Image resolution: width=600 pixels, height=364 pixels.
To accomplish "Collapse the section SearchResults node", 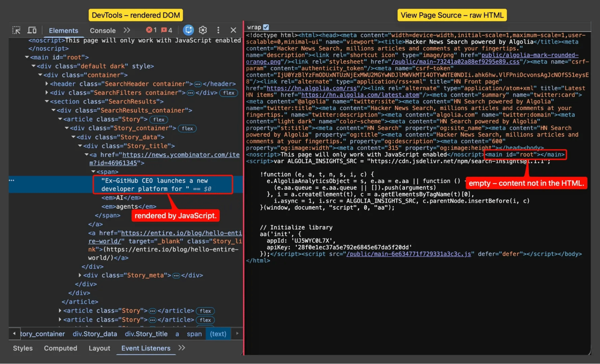I will pos(47,102).
